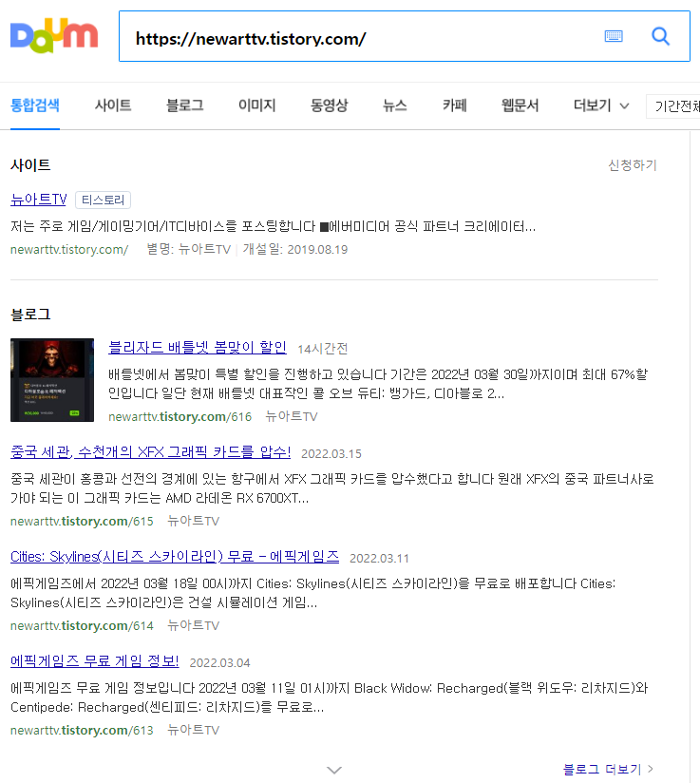
Task: Open 중국 세관 XFX 그래픽 카드 post
Action: 150,452
